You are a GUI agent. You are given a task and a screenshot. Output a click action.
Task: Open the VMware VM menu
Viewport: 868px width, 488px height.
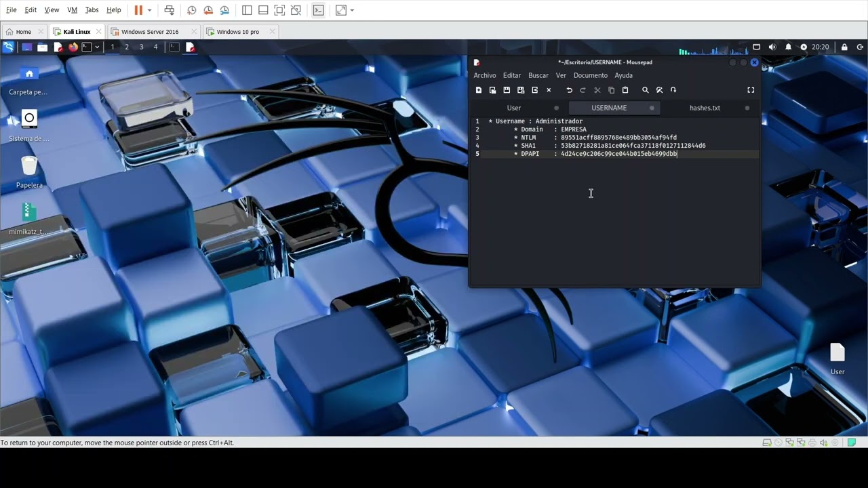(72, 10)
